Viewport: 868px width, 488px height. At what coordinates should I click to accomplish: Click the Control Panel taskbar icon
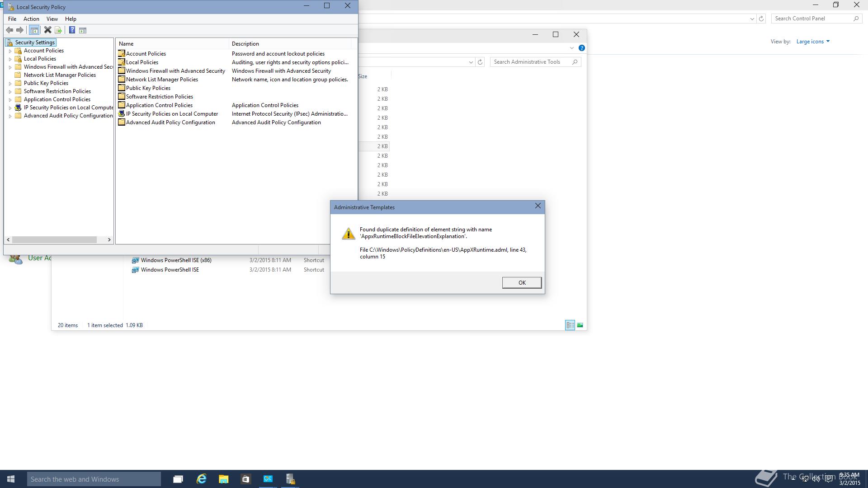point(268,479)
